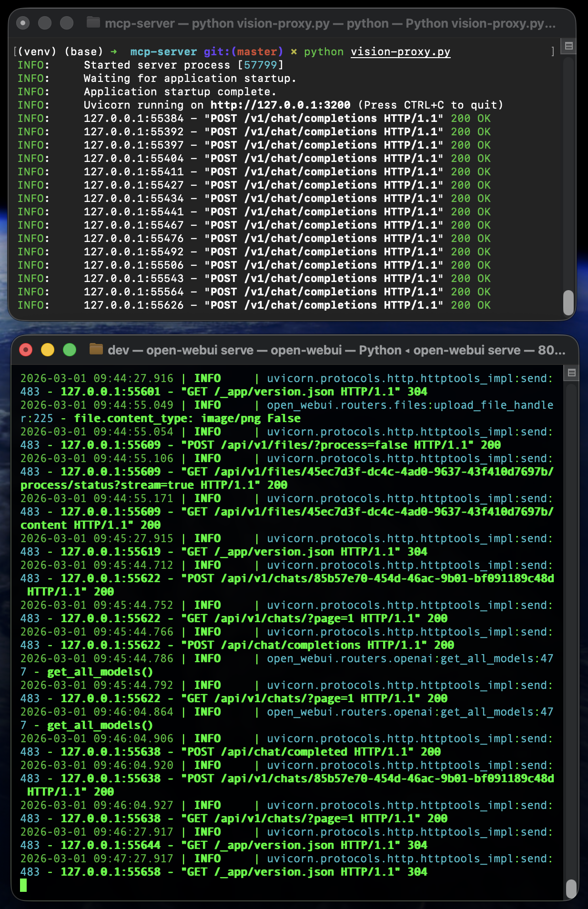
Task: Click the log line with address 127.0.0.1:55384
Action: [254, 118]
